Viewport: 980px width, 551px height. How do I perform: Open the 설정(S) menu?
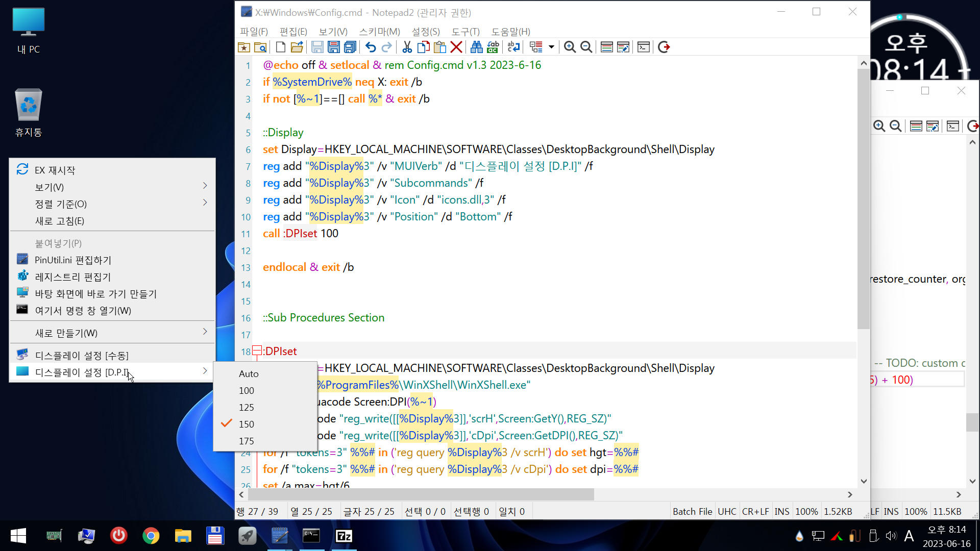coord(426,32)
